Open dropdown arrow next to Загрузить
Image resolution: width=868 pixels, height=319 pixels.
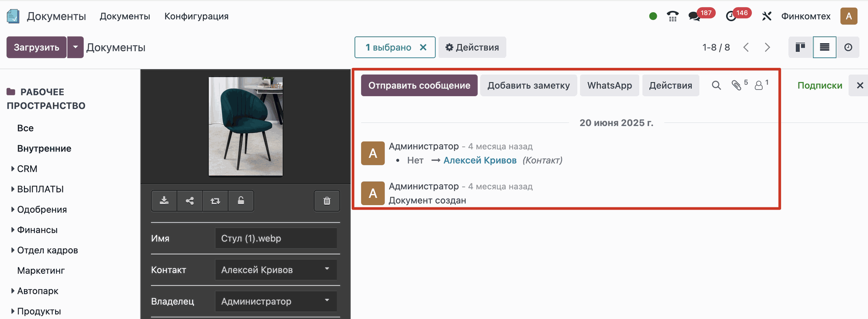point(75,47)
